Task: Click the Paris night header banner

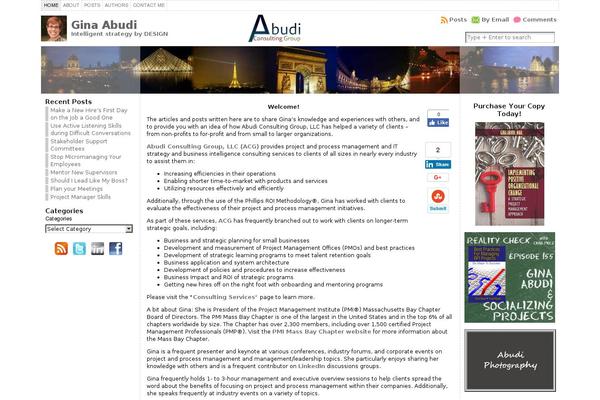Action: [x=300, y=70]
